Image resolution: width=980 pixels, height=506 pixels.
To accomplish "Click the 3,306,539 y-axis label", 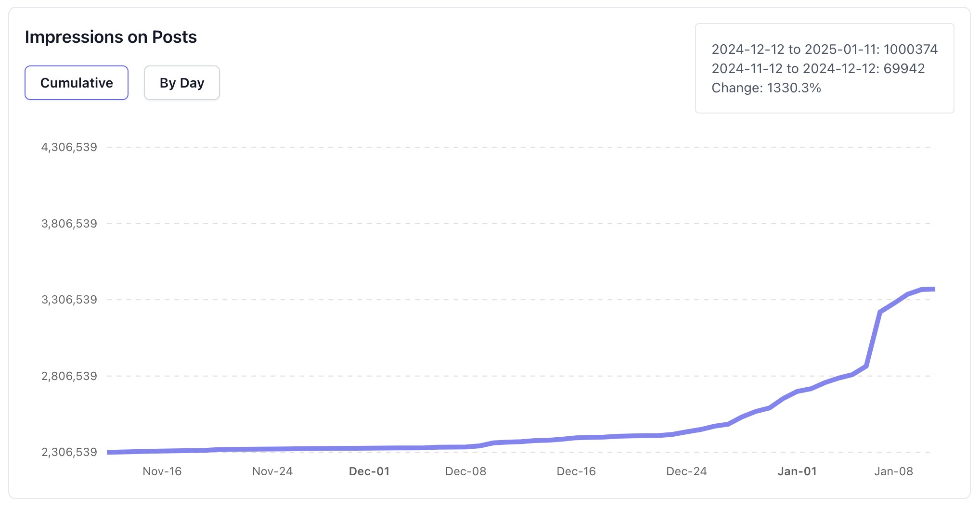I will (x=69, y=300).
